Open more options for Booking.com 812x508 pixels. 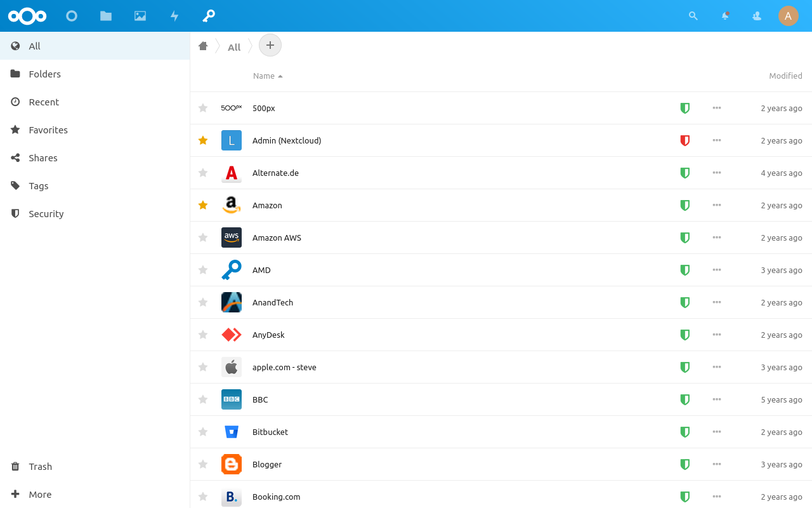point(717,497)
